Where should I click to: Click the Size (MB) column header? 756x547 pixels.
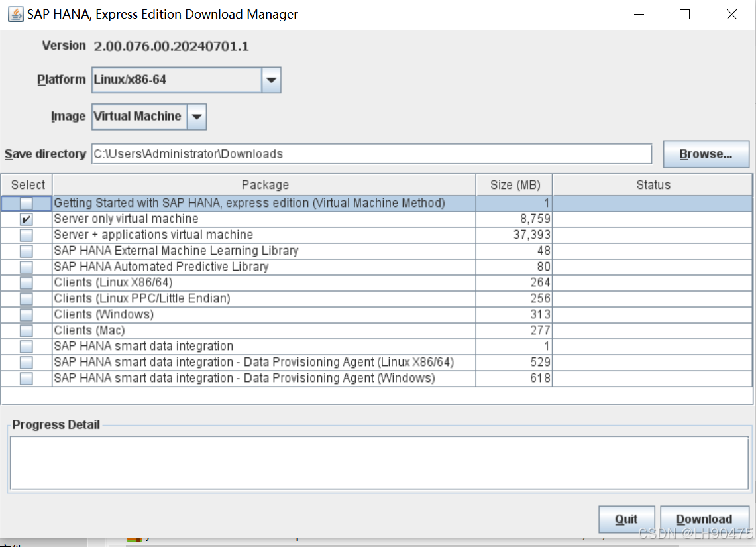(514, 185)
